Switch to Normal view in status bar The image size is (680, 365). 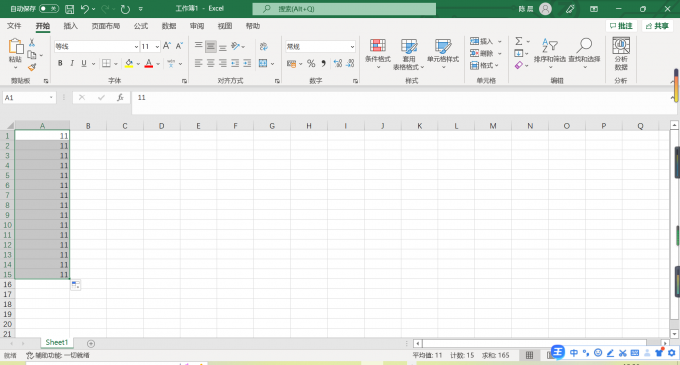click(530, 355)
